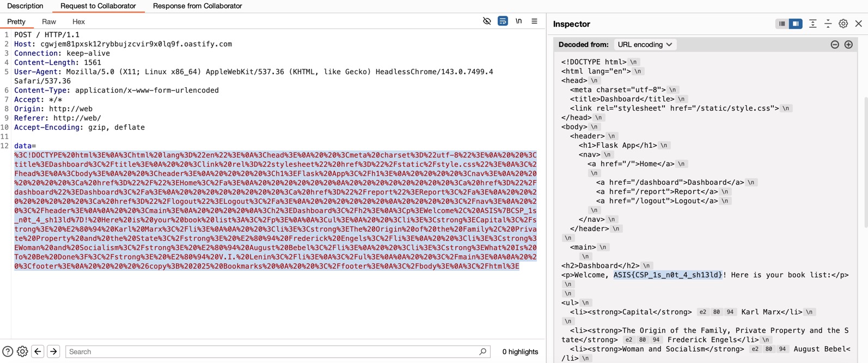Switch Inspector to side panel layout
Viewport: 868px width, 363px height.
(x=796, y=24)
